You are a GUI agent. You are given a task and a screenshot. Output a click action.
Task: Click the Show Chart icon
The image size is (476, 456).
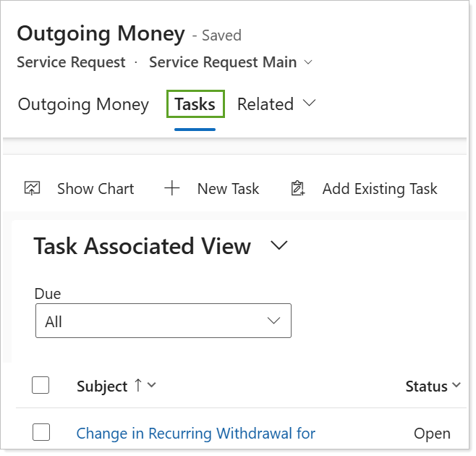coord(33,189)
